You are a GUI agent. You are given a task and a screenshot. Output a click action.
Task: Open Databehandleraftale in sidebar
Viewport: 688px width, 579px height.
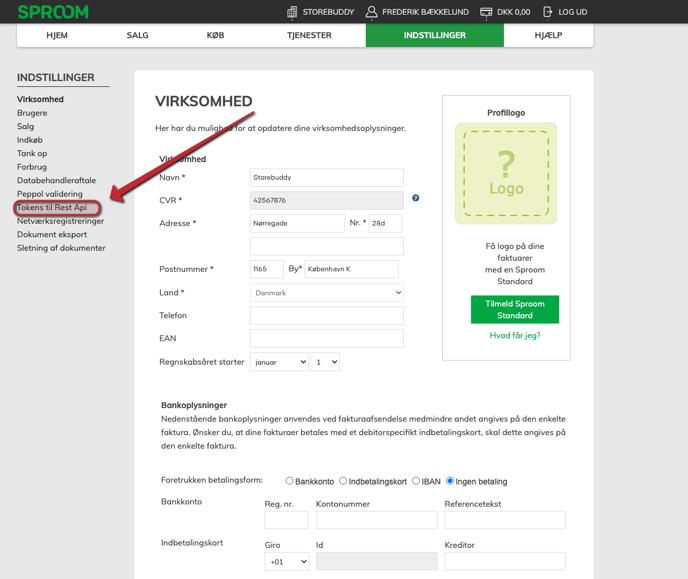pyautogui.click(x=56, y=180)
